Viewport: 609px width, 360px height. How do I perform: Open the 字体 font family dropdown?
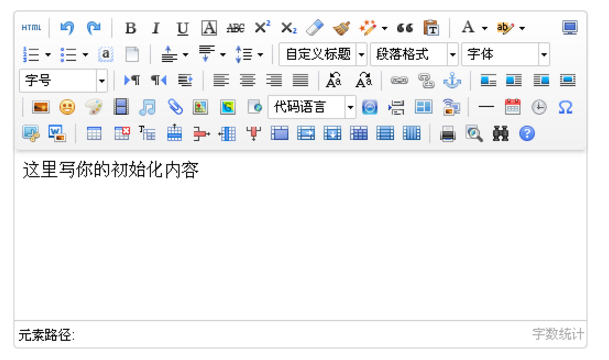click(x=505, y=54)
